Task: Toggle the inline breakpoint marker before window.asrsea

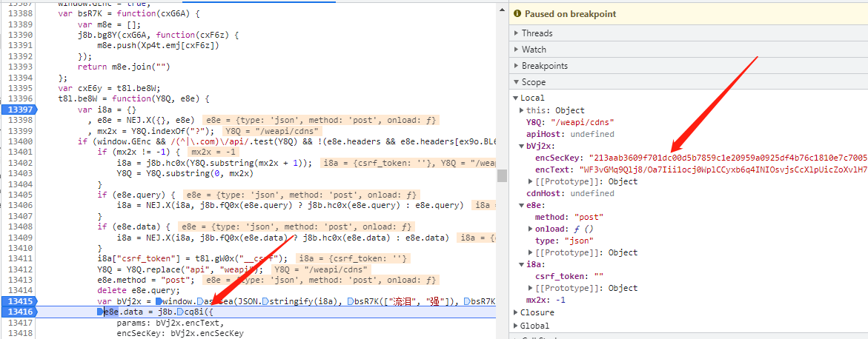Action: tap(159, 301)
